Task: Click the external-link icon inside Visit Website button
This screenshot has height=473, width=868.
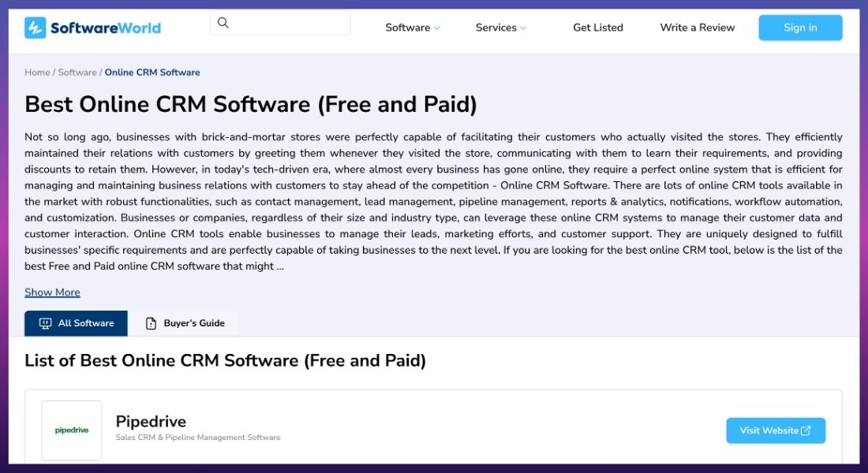Action: click(805, 430)
